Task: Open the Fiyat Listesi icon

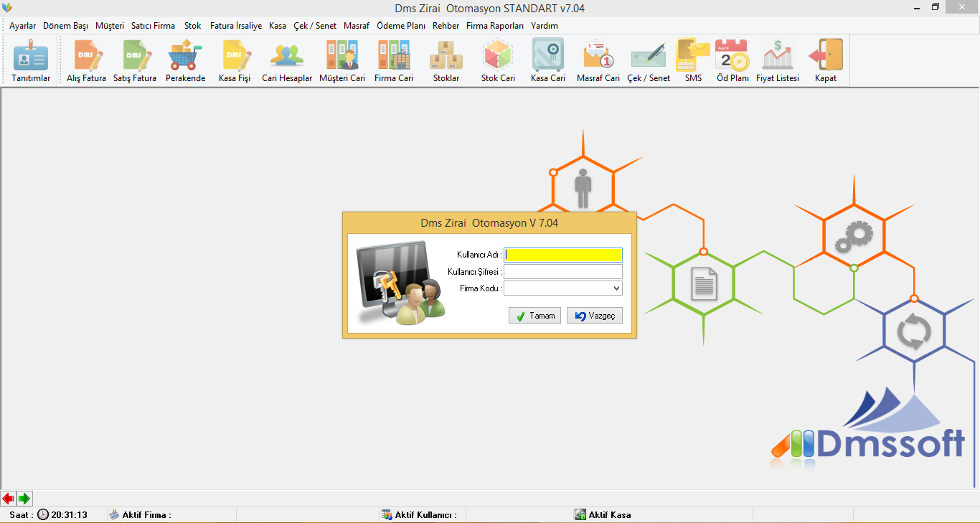Action: [x=778, y=56]
